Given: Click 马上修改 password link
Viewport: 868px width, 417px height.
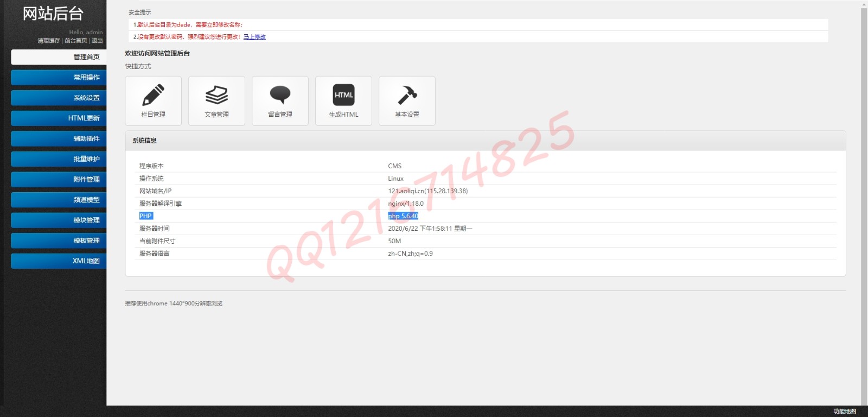Looking at the screenshot, I should click(x=254, y=37).
